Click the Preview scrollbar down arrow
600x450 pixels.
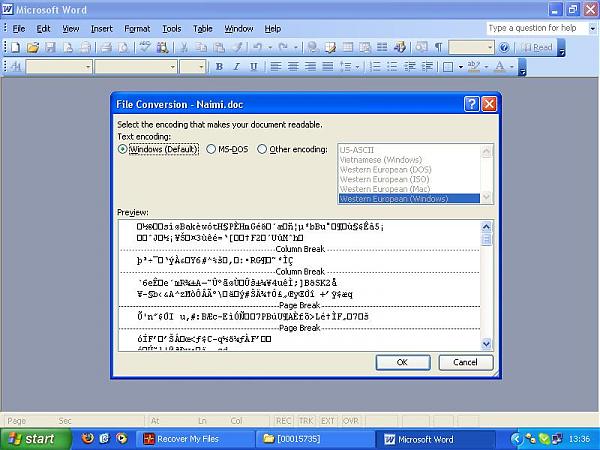[x=486, y=344]
